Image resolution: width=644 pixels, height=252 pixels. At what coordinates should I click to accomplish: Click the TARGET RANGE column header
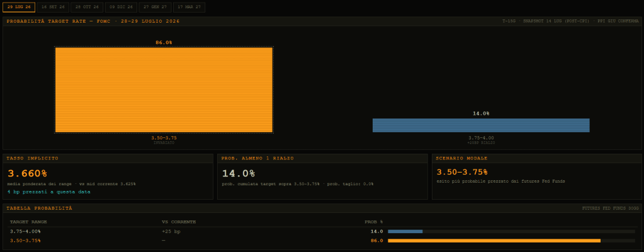tap(28, 222)
